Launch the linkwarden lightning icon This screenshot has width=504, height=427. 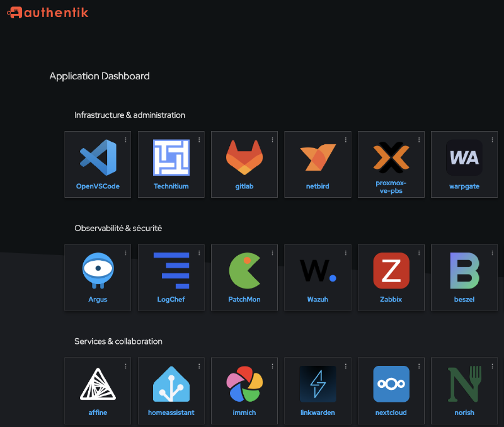click(318, 384)
